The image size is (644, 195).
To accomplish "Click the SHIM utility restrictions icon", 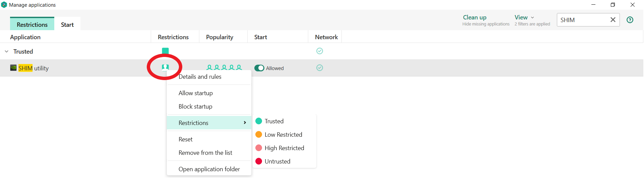I will point(165,67).
